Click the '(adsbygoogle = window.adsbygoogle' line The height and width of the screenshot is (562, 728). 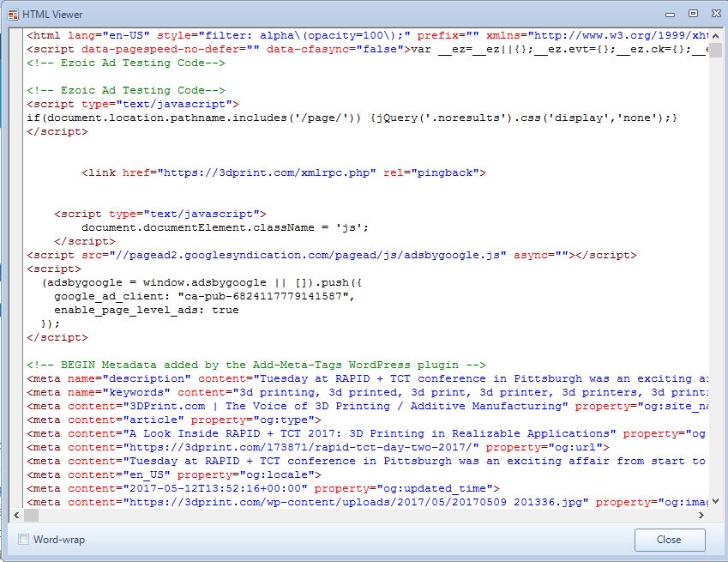point(202,282)
